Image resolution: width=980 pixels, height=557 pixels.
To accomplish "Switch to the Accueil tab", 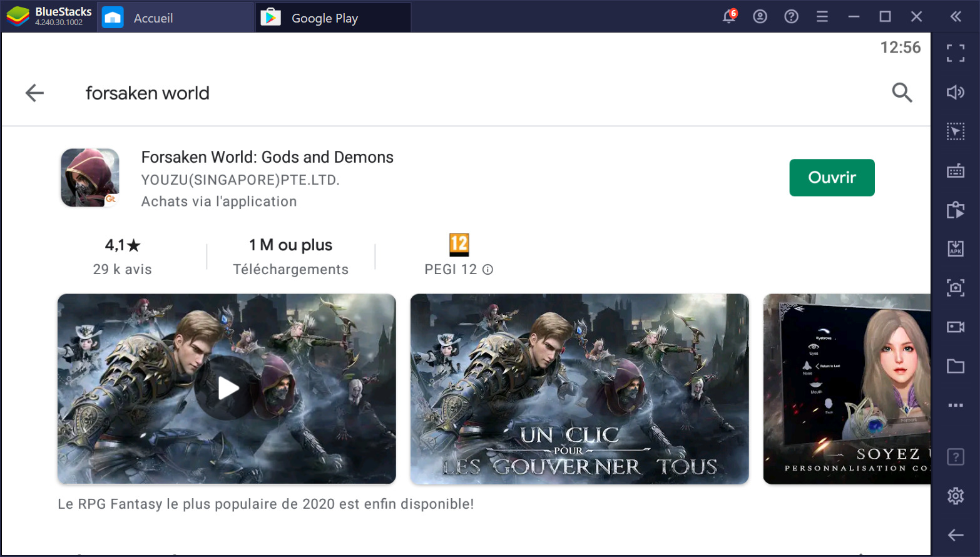I will point(175,18).
